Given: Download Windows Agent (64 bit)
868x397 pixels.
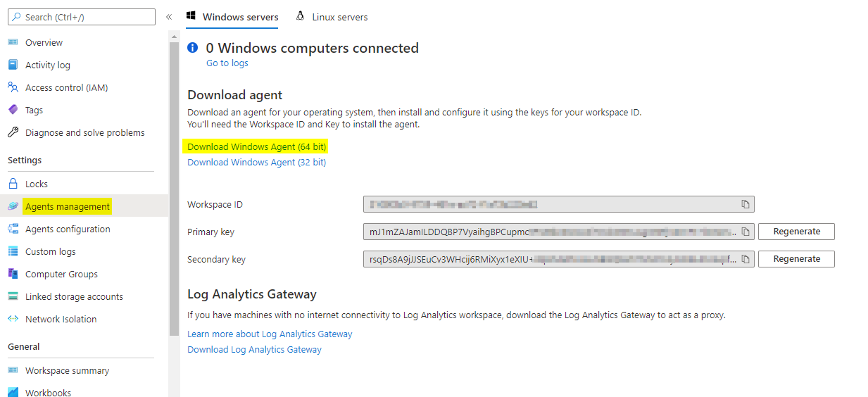Looking at the screenshot, I should [x=257, y=147].
